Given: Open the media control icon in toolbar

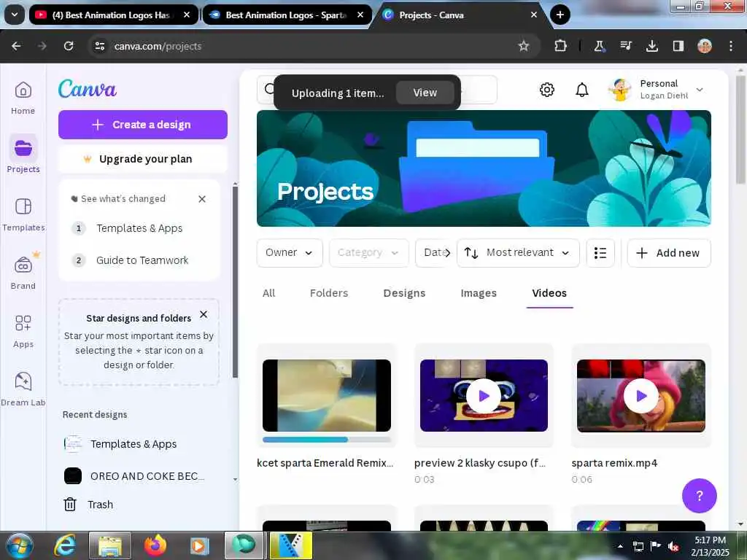Looking at the screenshot, I should [x=625, y=46].
